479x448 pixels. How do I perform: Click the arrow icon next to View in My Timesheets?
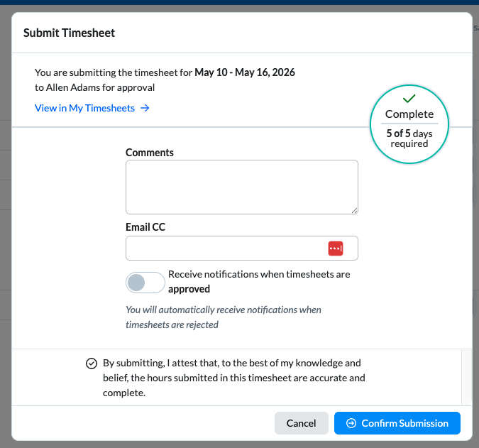[145, 108]
